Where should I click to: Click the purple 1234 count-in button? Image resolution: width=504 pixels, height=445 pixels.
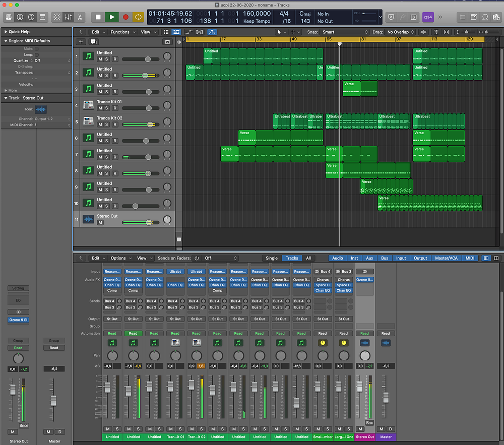428,17
